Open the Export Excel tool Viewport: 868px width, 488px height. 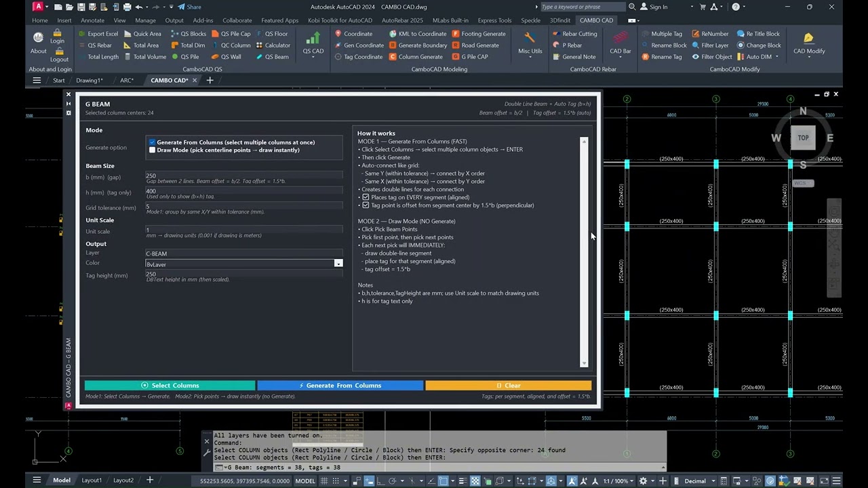coord(98,34)
